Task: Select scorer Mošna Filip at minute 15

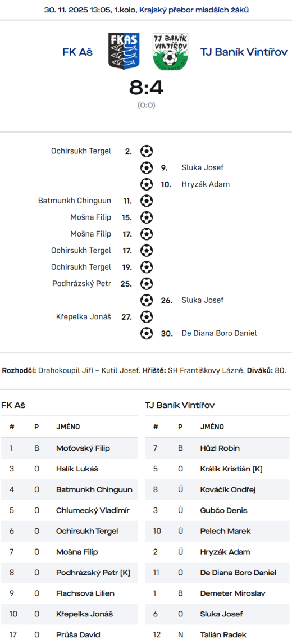Action: point(91,217)
